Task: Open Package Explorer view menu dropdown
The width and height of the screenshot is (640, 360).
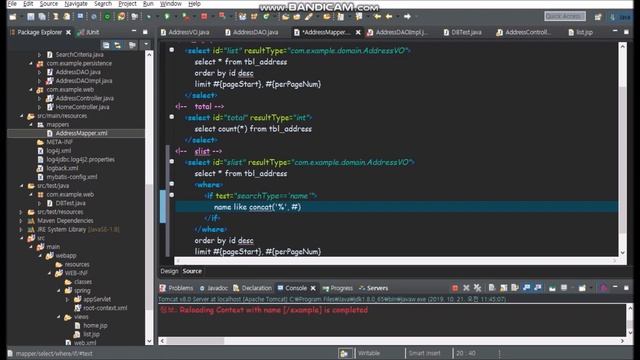Action: (x=146, y=45)
